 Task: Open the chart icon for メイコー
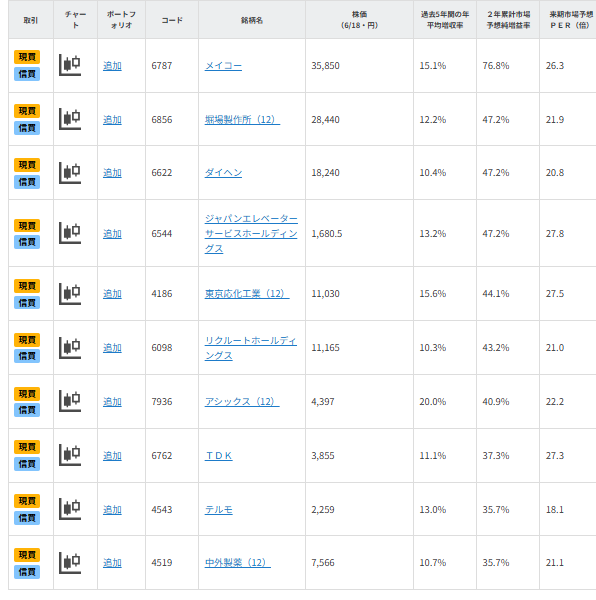point(70,65)
